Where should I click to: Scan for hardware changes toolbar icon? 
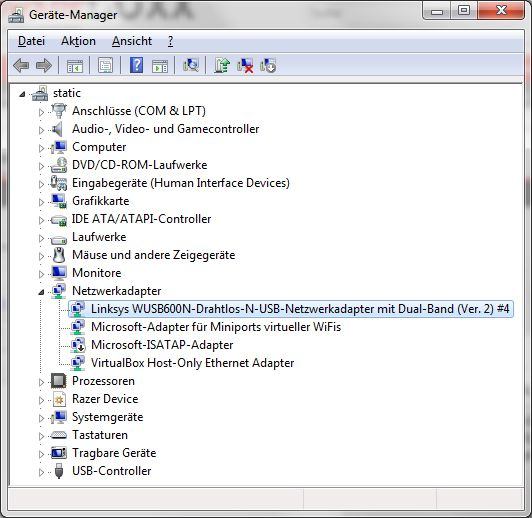click(x=191, y=64)
